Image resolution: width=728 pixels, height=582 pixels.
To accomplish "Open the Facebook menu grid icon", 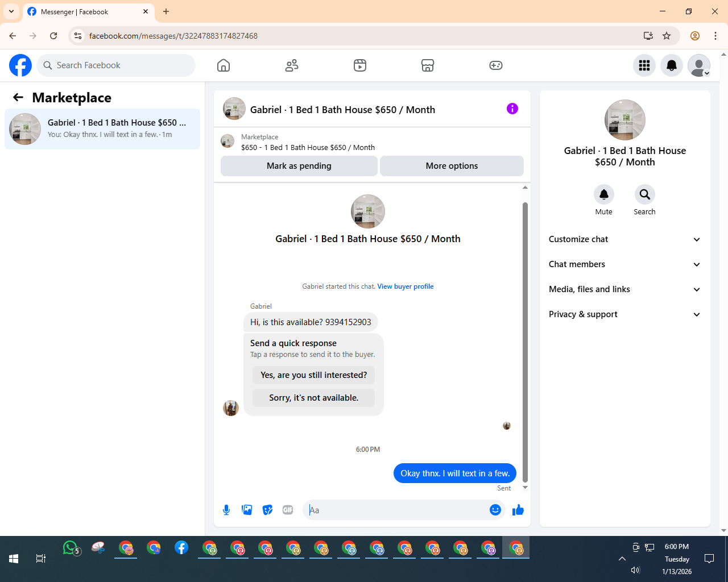I will tap(644, 65).
